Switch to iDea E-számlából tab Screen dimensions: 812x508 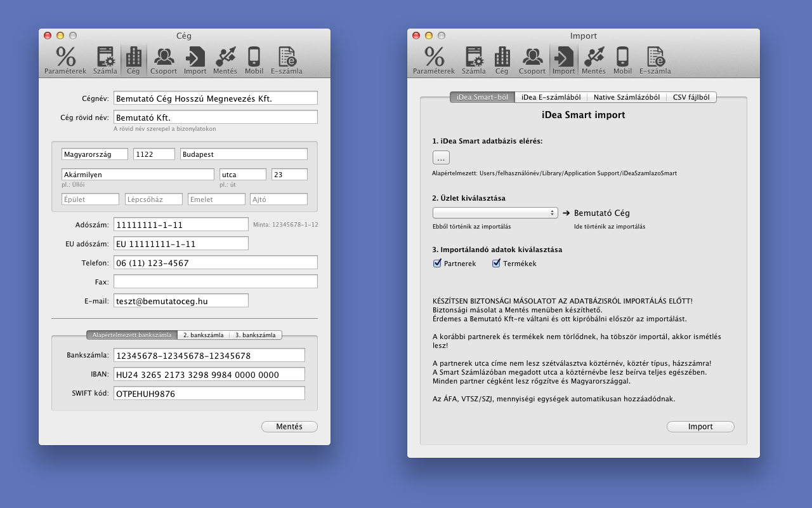551,97
